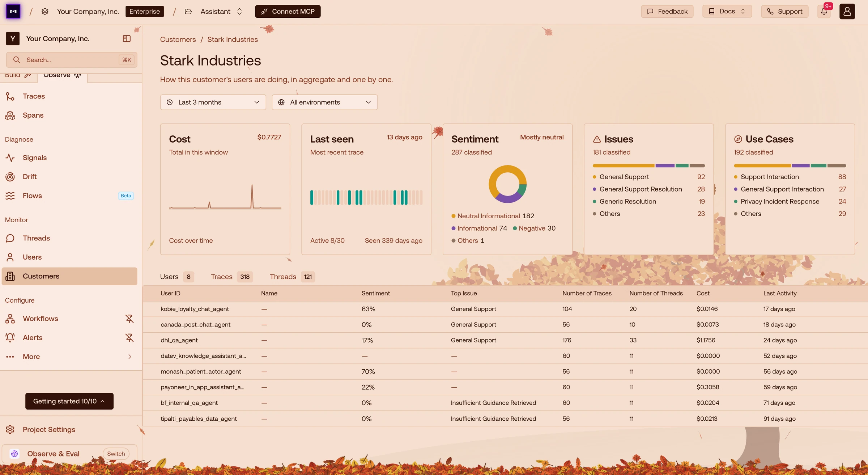Select the Users tab with 8
Screen dimensions: 868x475
click(x=177, y=277)
